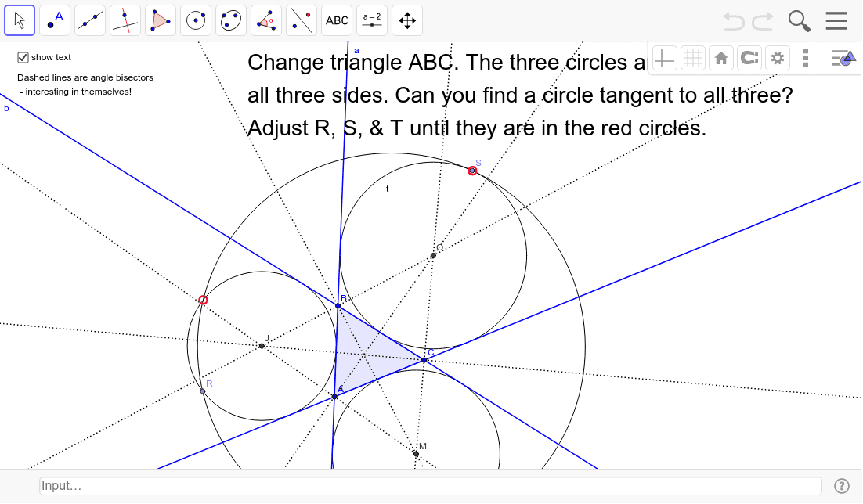Click triangle vertex B
The image size is (863, 504).
[x=338, y=305]
